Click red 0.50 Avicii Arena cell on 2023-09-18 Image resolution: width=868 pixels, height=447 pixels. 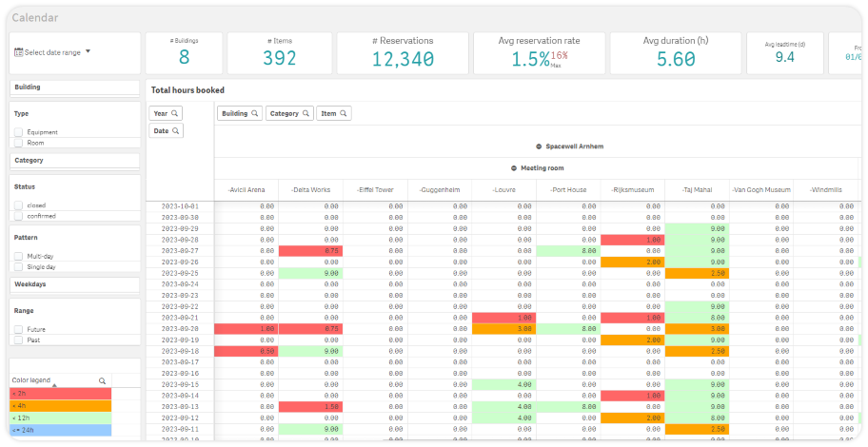click(247, 351)
